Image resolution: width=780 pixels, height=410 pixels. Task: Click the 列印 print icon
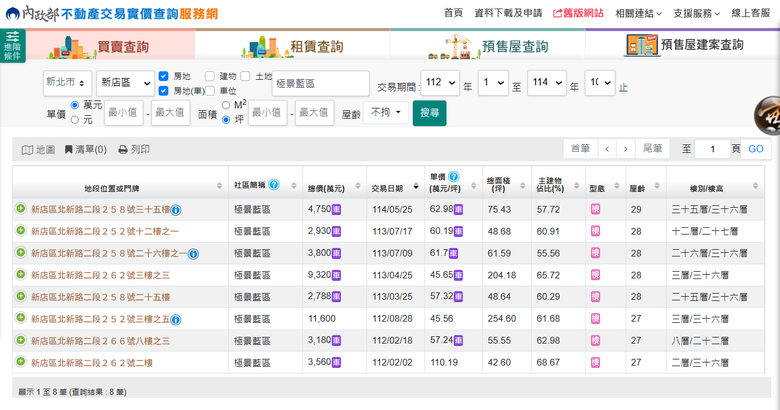[x=122, y=150]
